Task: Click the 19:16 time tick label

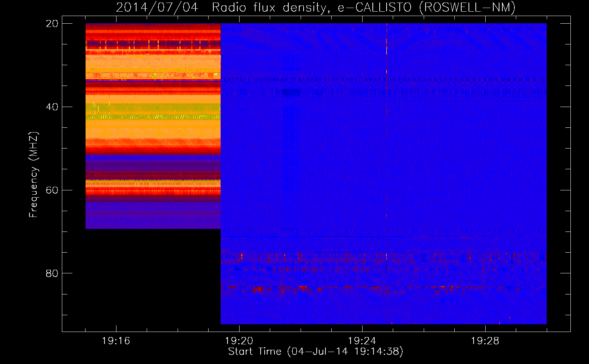Action: (116, 341)
